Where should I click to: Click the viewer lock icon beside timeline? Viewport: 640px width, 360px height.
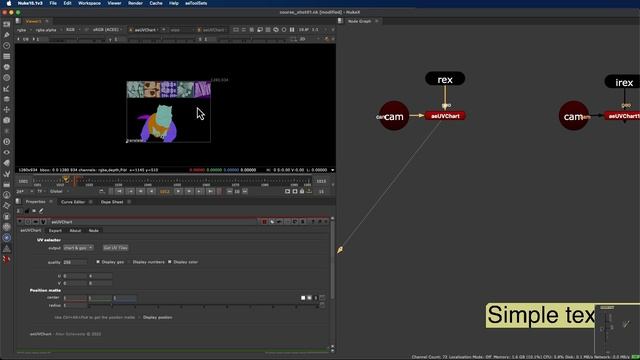(x=302, y=191)
